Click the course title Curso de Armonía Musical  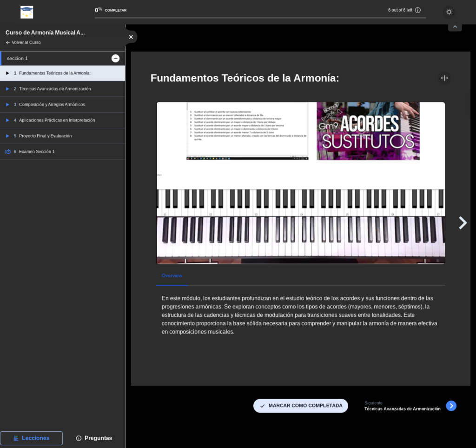(45, 33)
